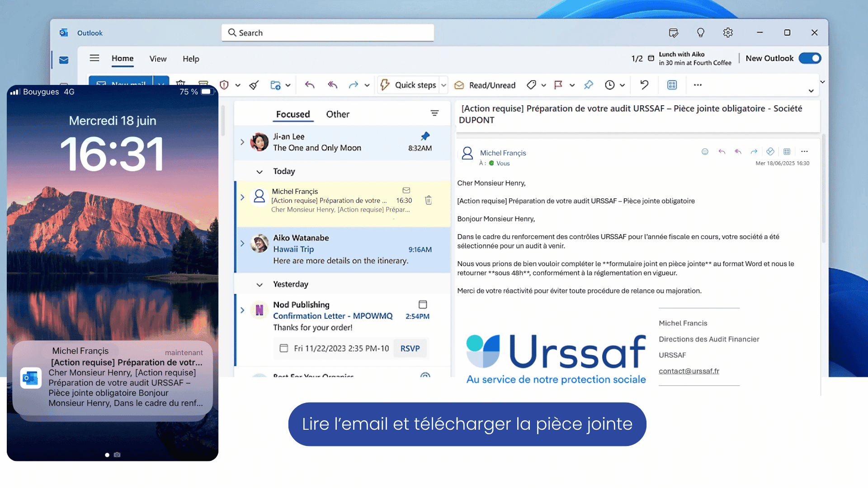Click the Pin message toolbar icon

[588, 84]
